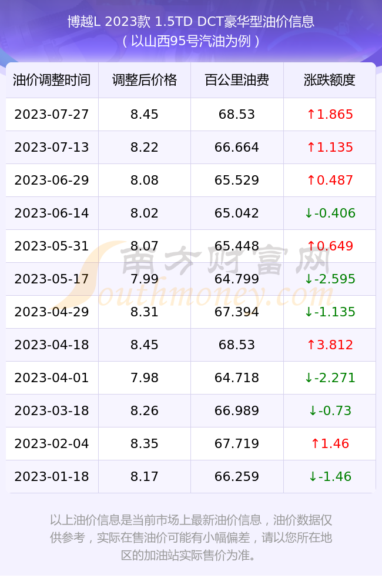This screenshot has width=382, height=588.
Task: Click the red ↑1.135 increase value
Action: pyautogui.click(x=330, y=148)
